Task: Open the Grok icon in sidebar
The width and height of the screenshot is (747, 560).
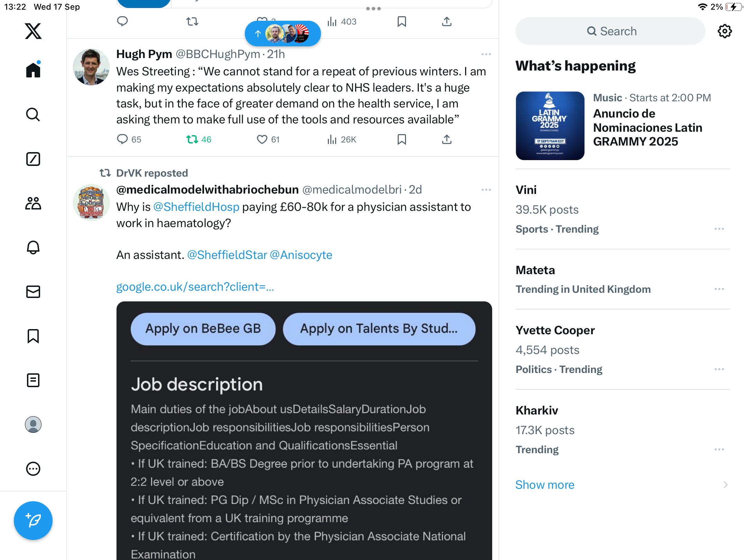Action: click(x=33, y=159)
